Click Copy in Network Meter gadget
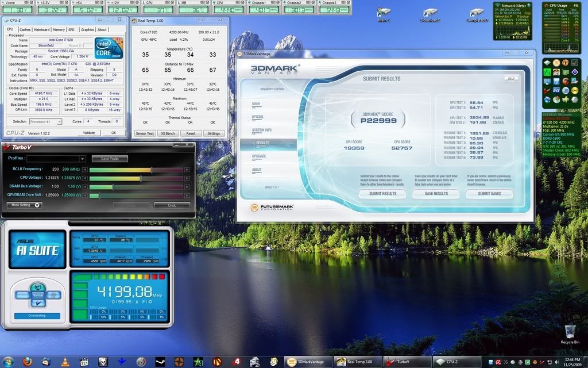Image resolution: width=588 pixels, height=368 pixels. click(528, 13)
